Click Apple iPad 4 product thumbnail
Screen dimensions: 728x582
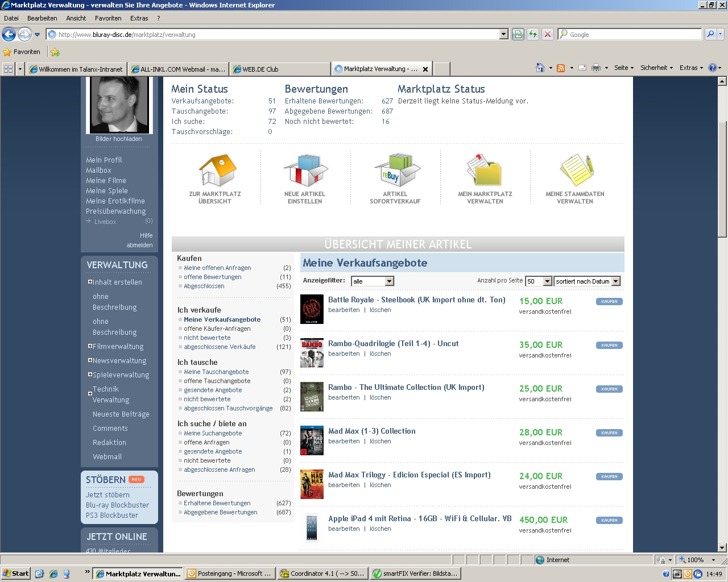[x=312, y=528]
